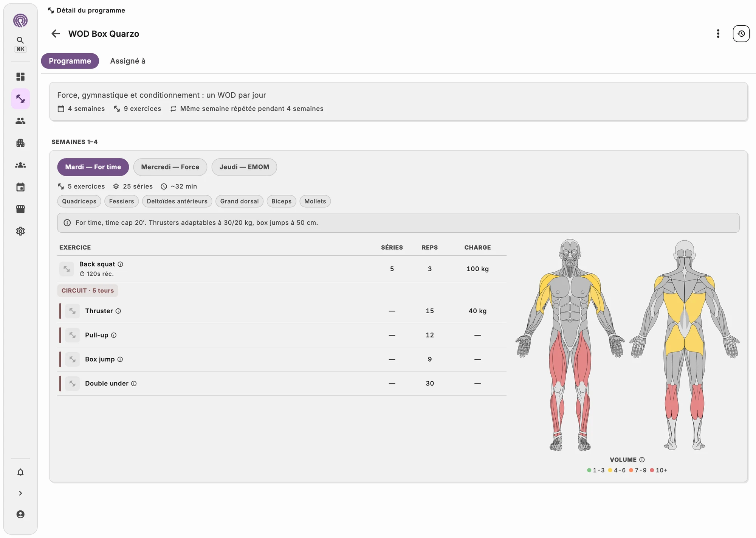Switch to the Assigné à tab

[128, 61]
